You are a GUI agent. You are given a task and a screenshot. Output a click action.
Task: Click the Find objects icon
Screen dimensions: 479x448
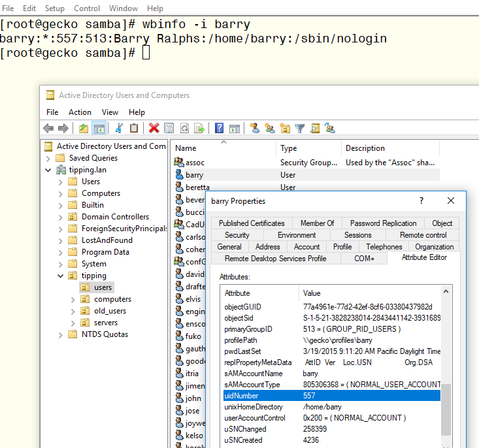click(x=314, y=128)
